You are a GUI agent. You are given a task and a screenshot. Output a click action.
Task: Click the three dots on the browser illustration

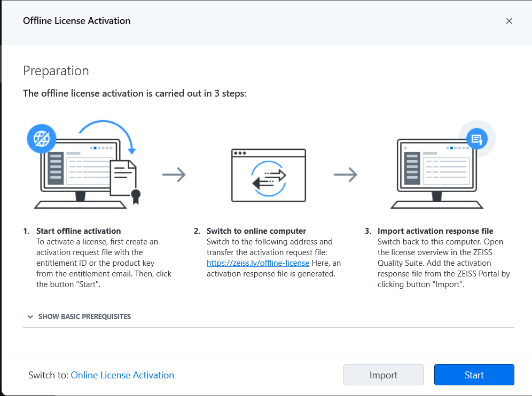point(239,153)
